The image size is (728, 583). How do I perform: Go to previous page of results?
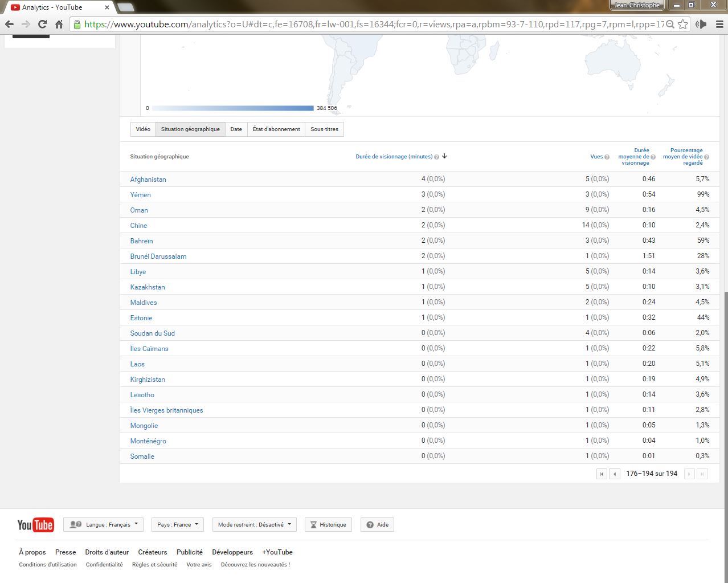615,474
